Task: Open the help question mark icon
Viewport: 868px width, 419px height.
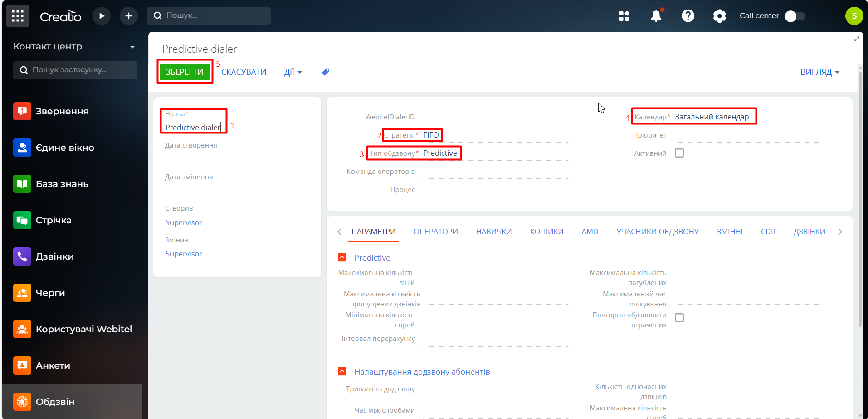Action: point(688,16)
